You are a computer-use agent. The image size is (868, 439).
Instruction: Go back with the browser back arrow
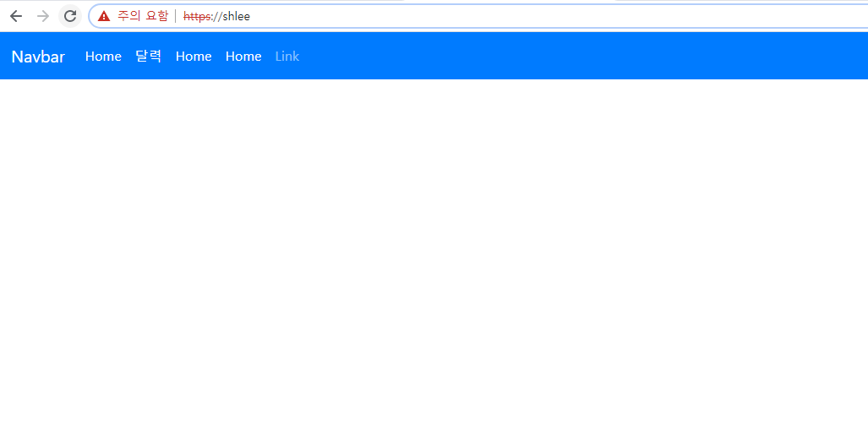(16, 16)
